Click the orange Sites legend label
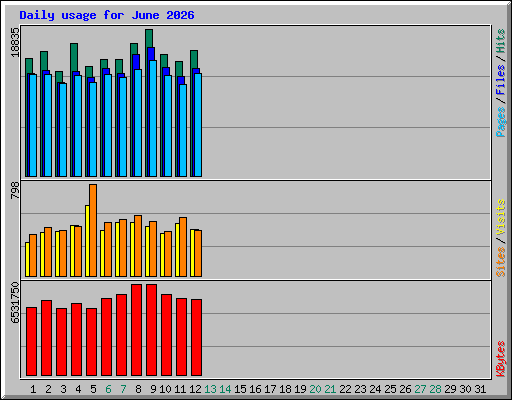Image resolution: width=512 pixels, height=400 pixels. 500,262
